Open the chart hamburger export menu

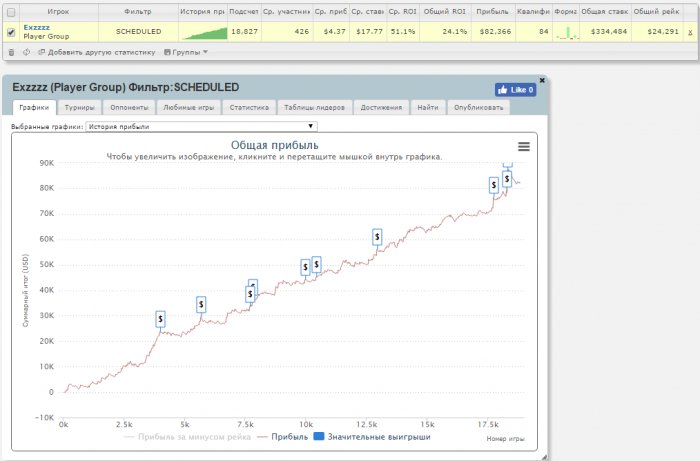(x=524, y=146)
